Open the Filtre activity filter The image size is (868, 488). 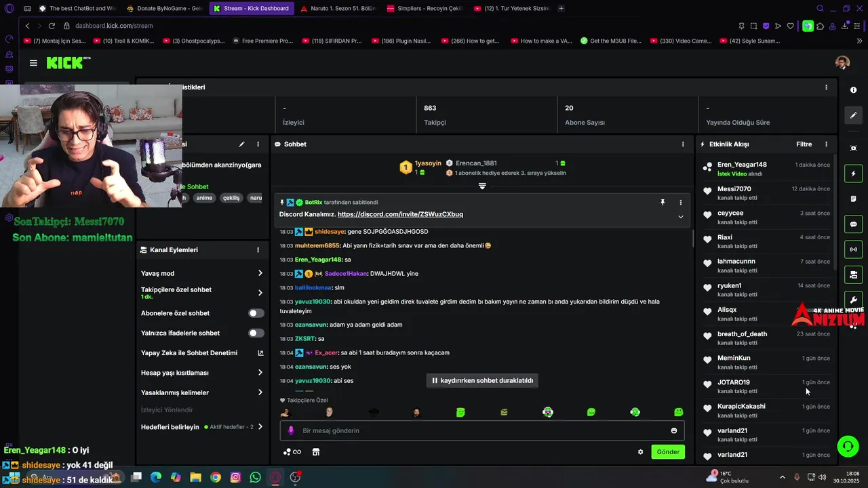[804, 144]
